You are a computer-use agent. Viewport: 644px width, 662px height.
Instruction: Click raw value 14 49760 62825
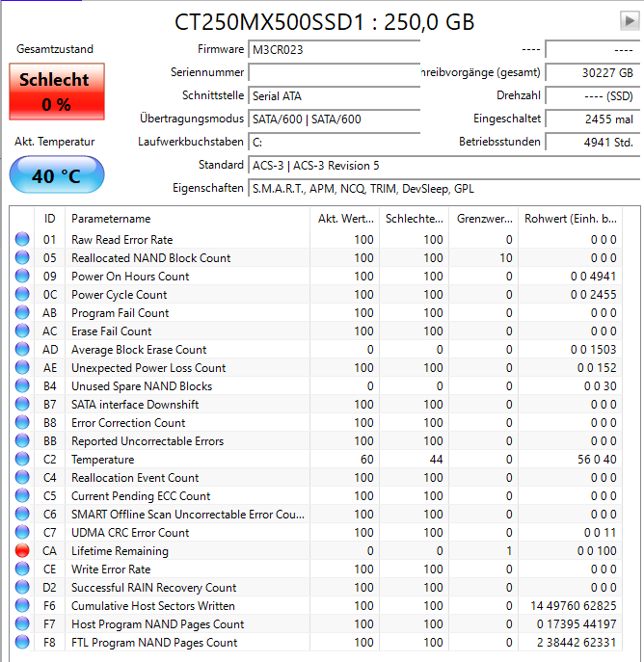point(573,606)
